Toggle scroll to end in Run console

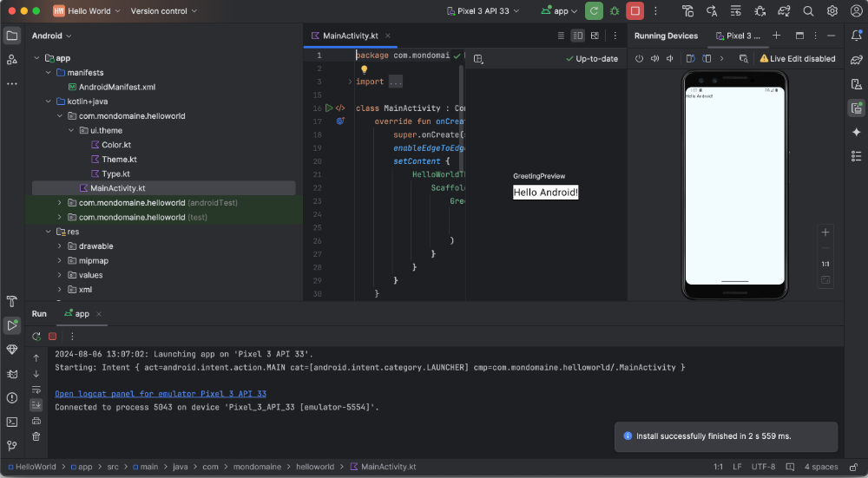coord(36,405)
